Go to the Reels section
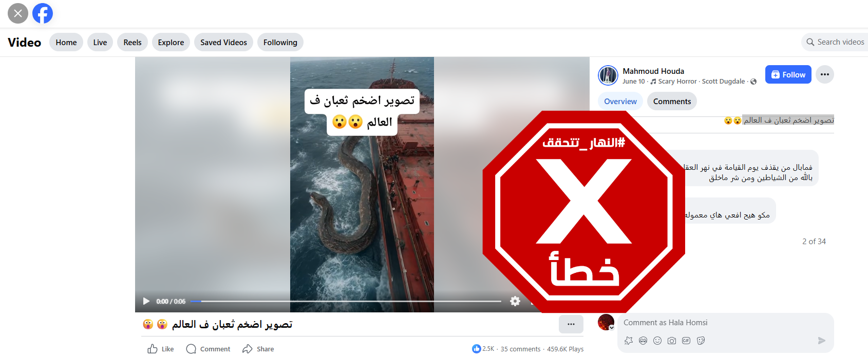 (x=133, y=42)
